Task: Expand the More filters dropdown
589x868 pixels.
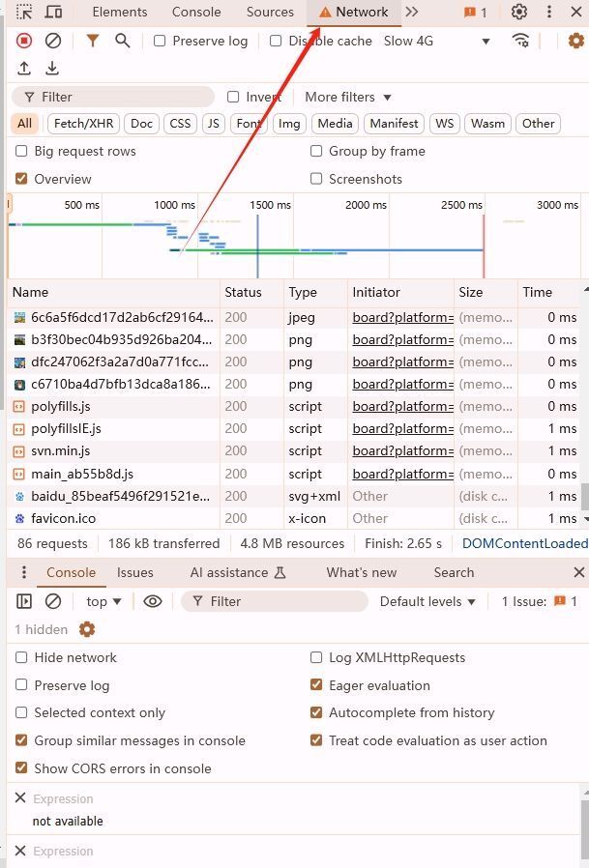Action: pyautogui.click(x=347, y=97)
